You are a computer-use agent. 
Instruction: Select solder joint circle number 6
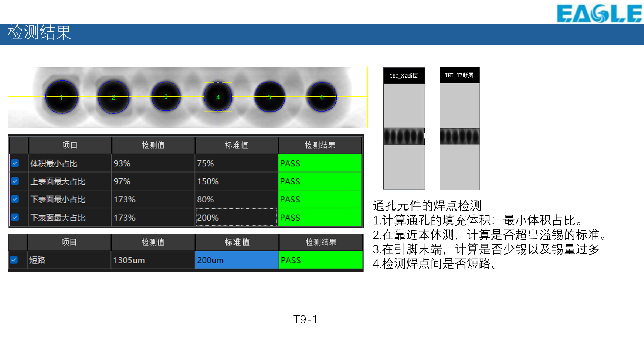pos(322,97)
